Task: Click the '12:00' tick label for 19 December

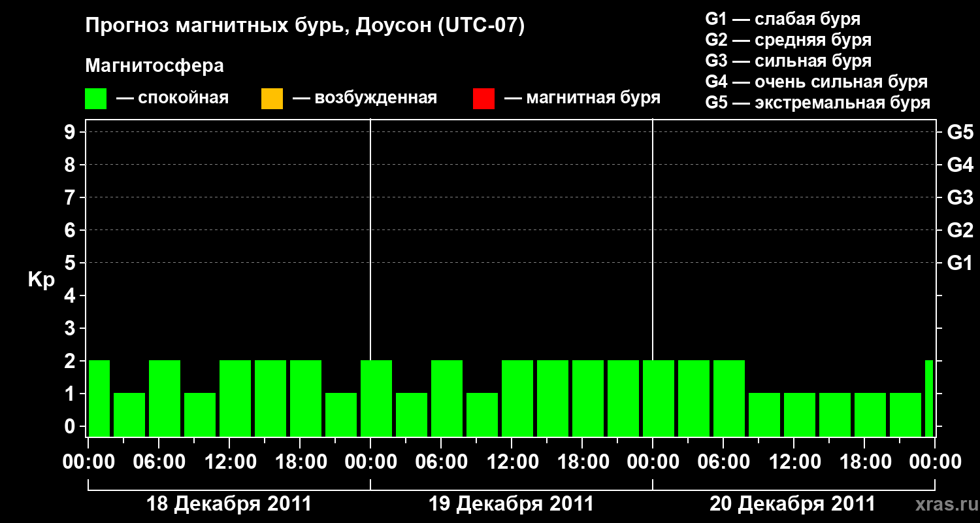Action: pyautogui.click(x=512, y=462)
